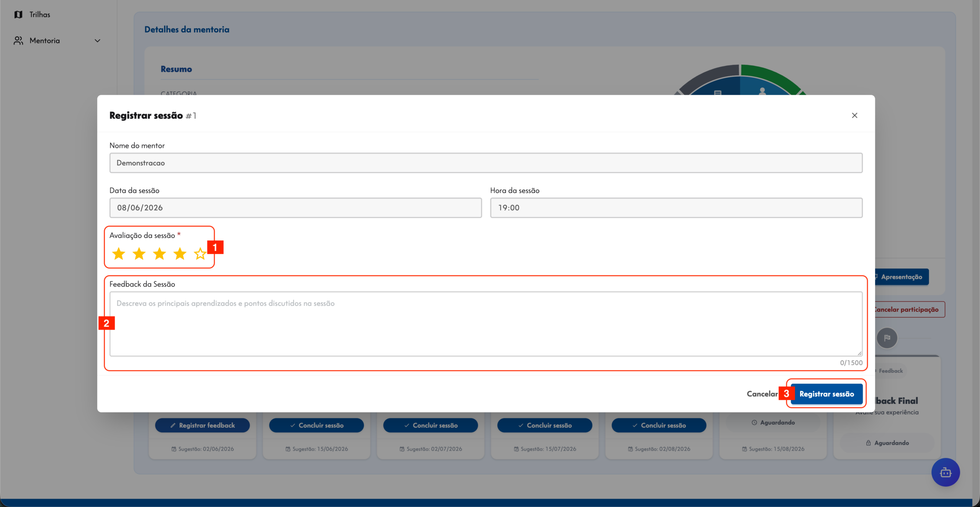The width and height of the screenshot is (980, 507).
Task: Expand the Mentoria chevron in sidebar
Action: pyautogui.click(x=98, y=41)
